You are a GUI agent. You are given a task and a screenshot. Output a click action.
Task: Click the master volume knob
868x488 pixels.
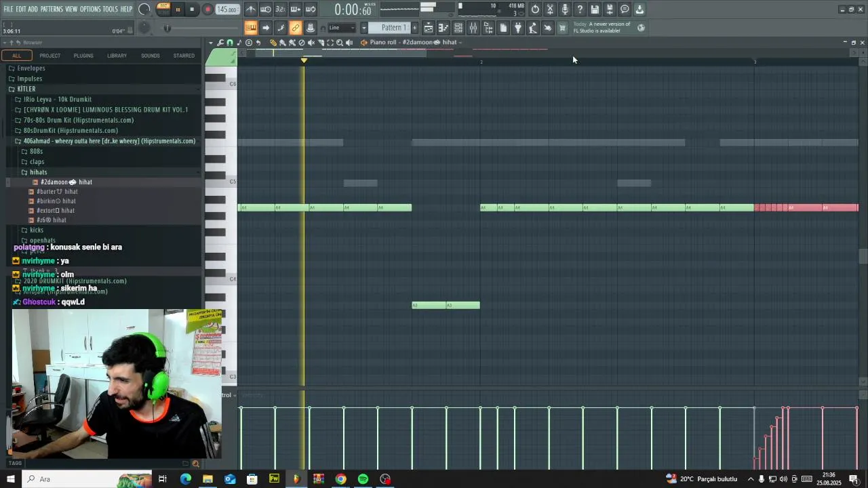point(144,9)
